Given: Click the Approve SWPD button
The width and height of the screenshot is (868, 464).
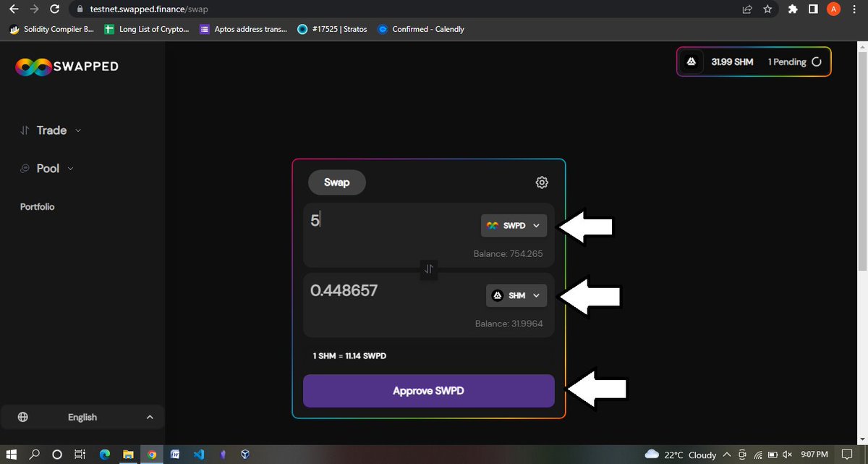Looking at the screenshot, I should click(x=429, y=391).
